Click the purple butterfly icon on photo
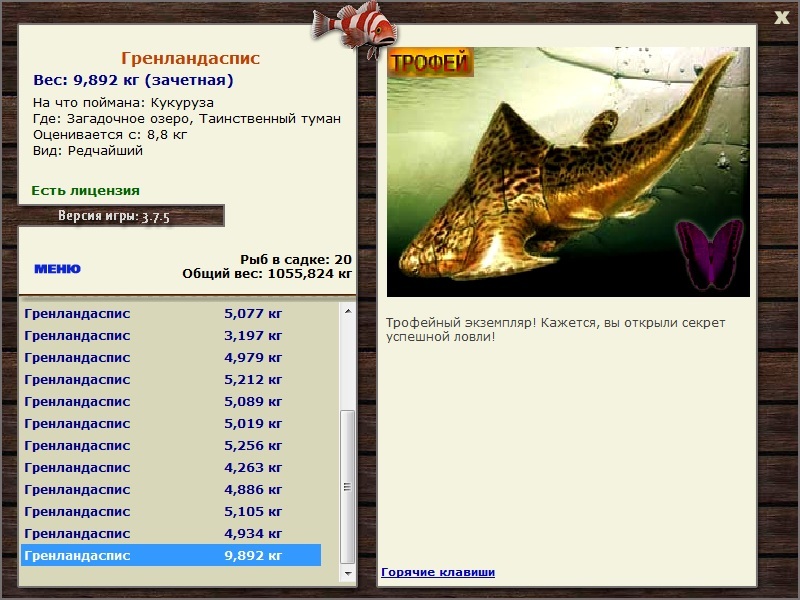Viewport: 800px width, 600px height. [709, 254]
